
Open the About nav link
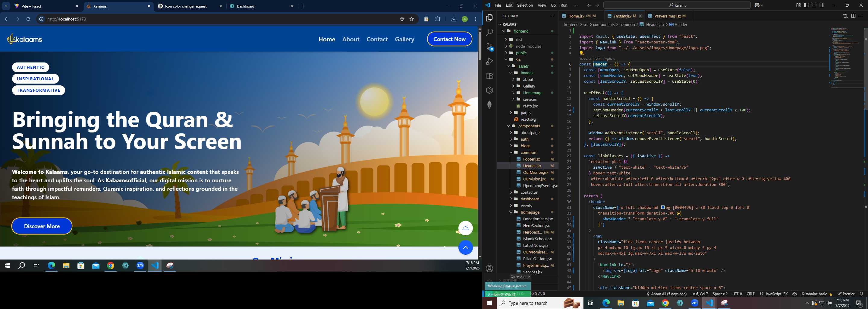(x=351, y=39)
